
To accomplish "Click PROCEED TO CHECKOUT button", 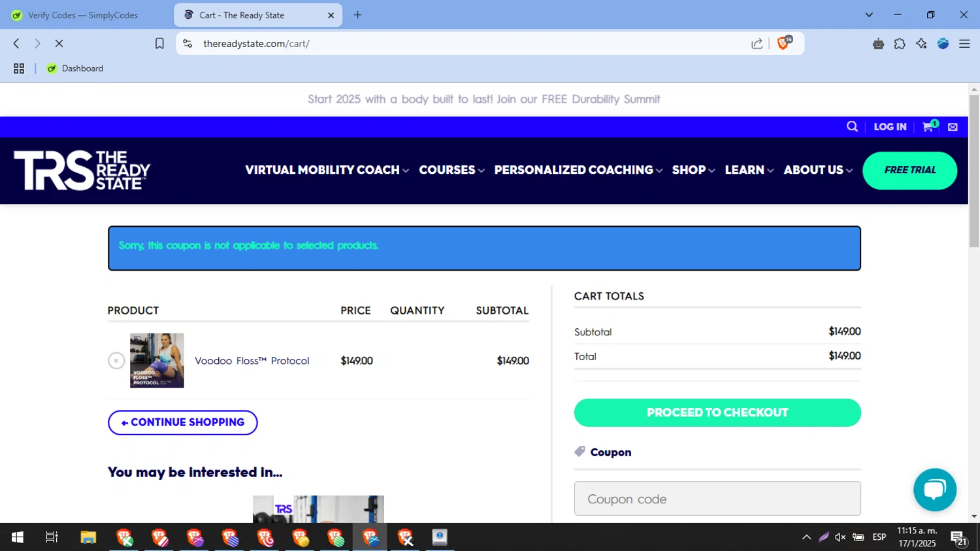I will point(717,412).
